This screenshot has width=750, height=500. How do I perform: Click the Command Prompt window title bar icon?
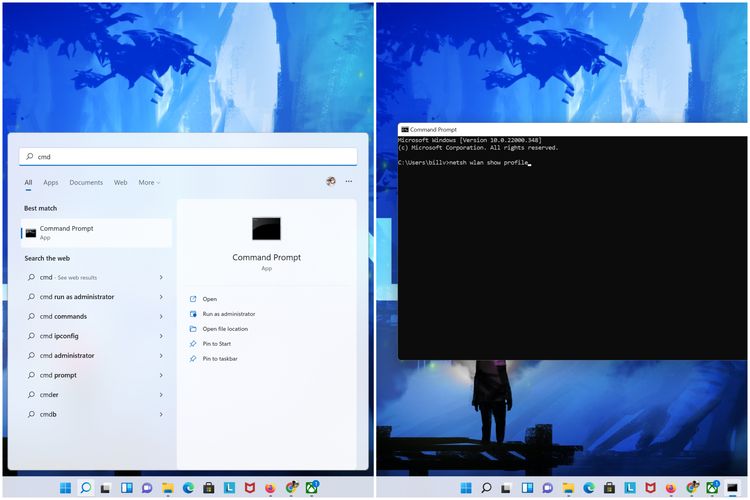405,130
